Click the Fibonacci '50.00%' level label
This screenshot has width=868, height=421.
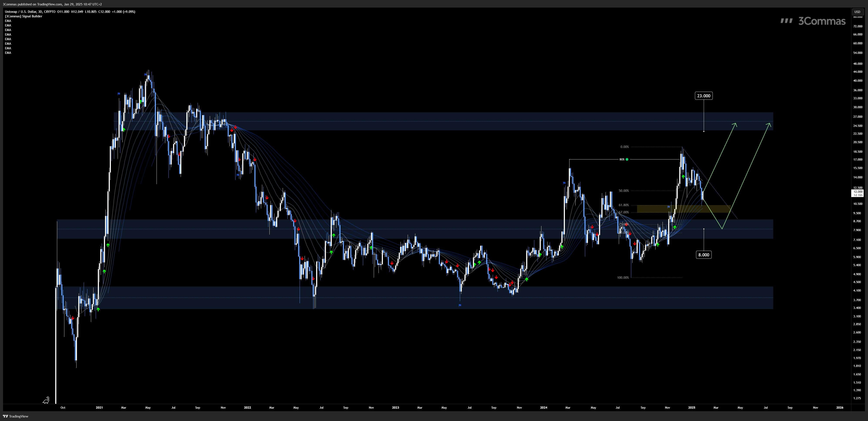coord(624,191)
